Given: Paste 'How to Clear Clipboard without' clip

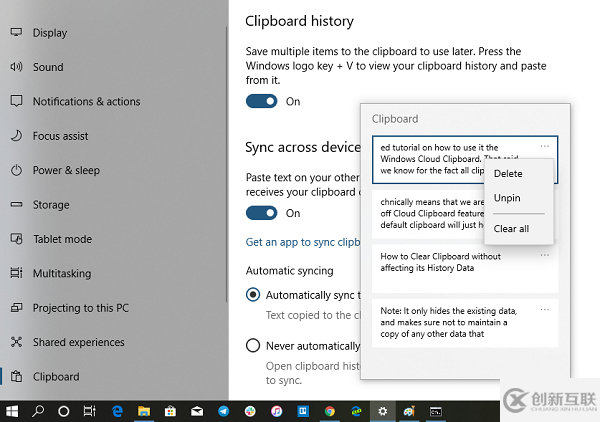Looking at the screenshot, I should (465, 269).
